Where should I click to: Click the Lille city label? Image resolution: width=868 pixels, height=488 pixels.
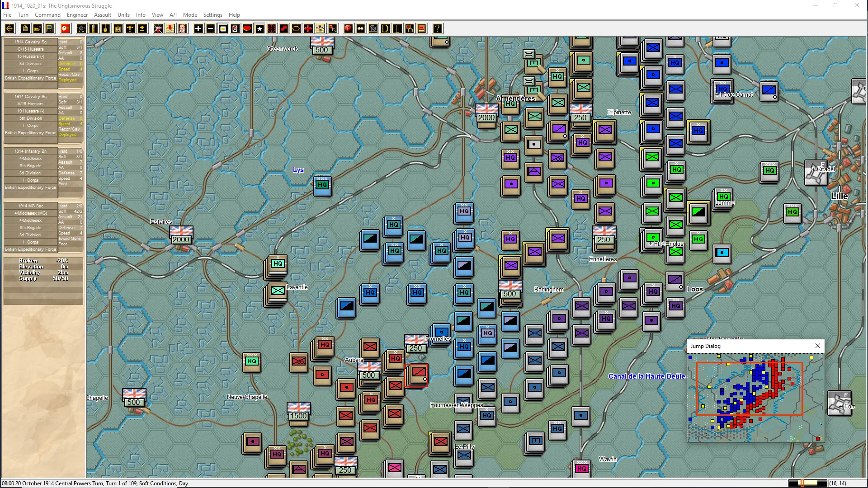[840, 196]
